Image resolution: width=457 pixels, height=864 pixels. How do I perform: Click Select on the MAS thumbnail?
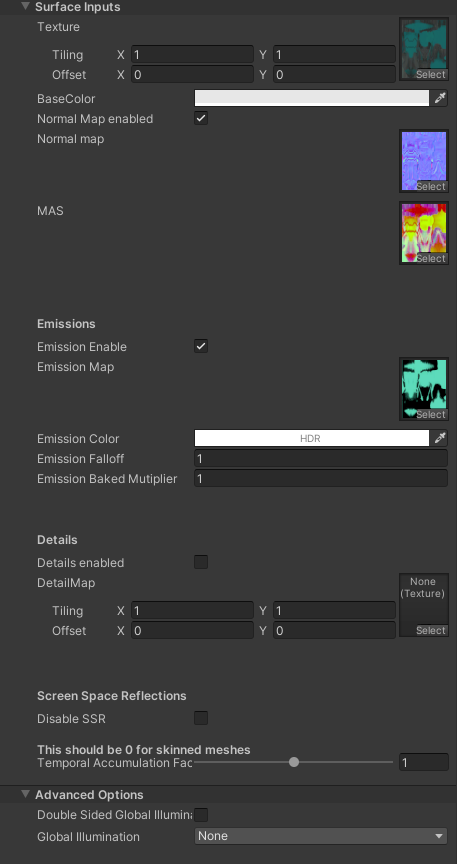[431, 258]
